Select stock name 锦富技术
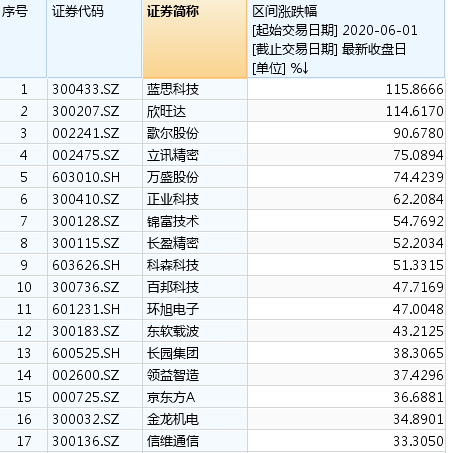Screen dimensions: 450x453 [x=173, y=221]
